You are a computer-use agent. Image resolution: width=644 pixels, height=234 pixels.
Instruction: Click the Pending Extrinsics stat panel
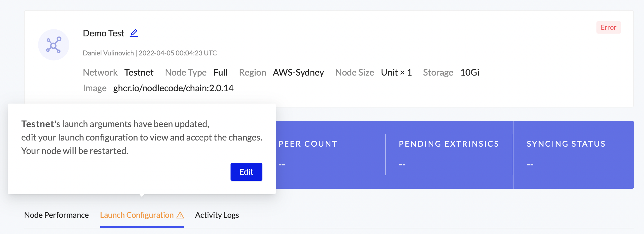[x=449, y=155]
